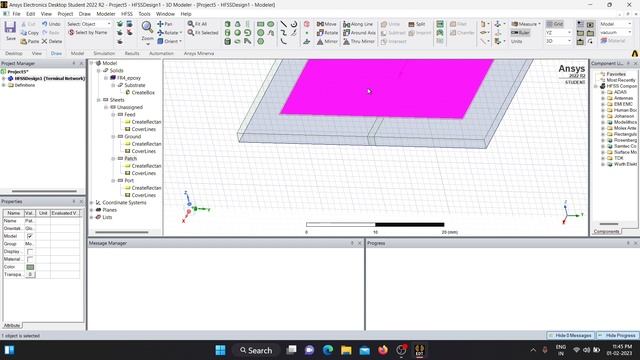Image resolution: width=640 pixels, height=360 pixels.
Task: Click the Delete X icon
Action: pyautogui.click(x=44, y=41)
